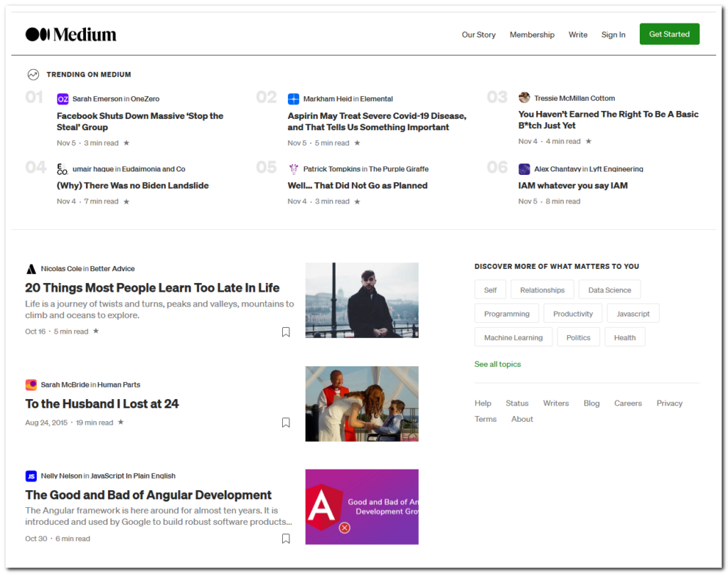
Task: Open author Nelly Nelson's profile
Action: (61, 476)
